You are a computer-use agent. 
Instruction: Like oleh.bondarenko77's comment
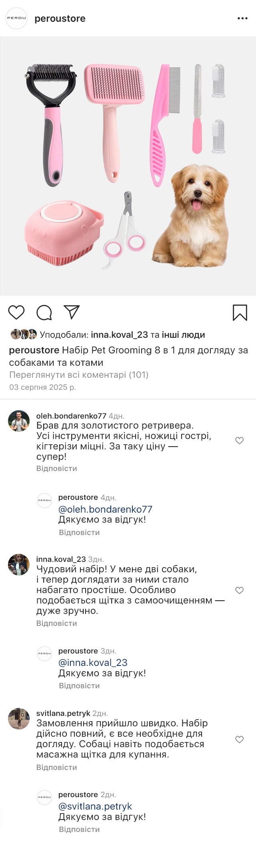coord(239,441)
